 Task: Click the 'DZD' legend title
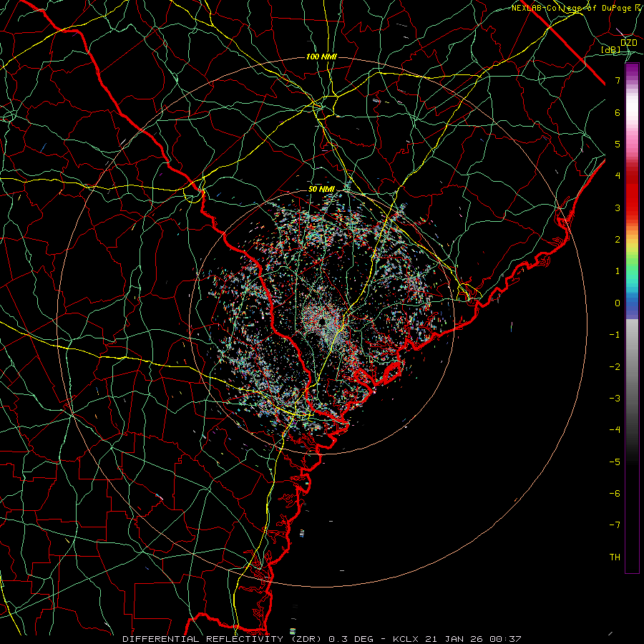pyautogui.click(x=628, y=43)
